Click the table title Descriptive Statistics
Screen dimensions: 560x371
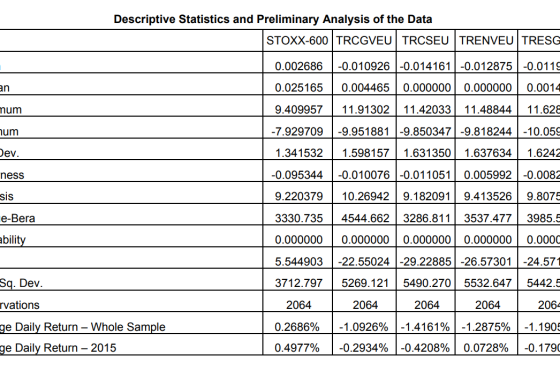pos(273,19)
